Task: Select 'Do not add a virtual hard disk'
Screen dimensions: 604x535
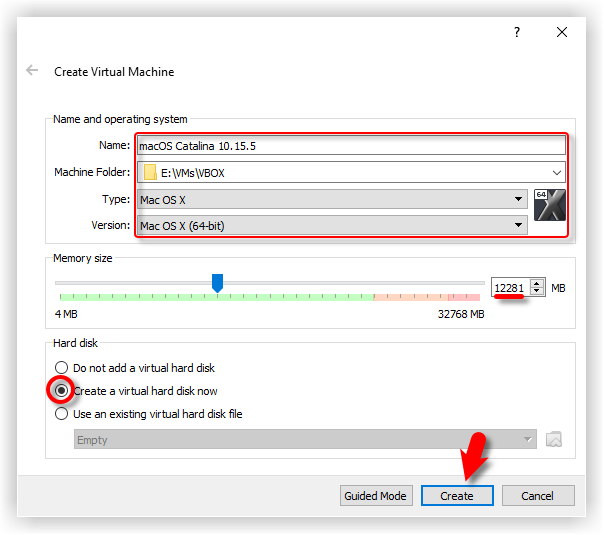Action: [62, 368]
